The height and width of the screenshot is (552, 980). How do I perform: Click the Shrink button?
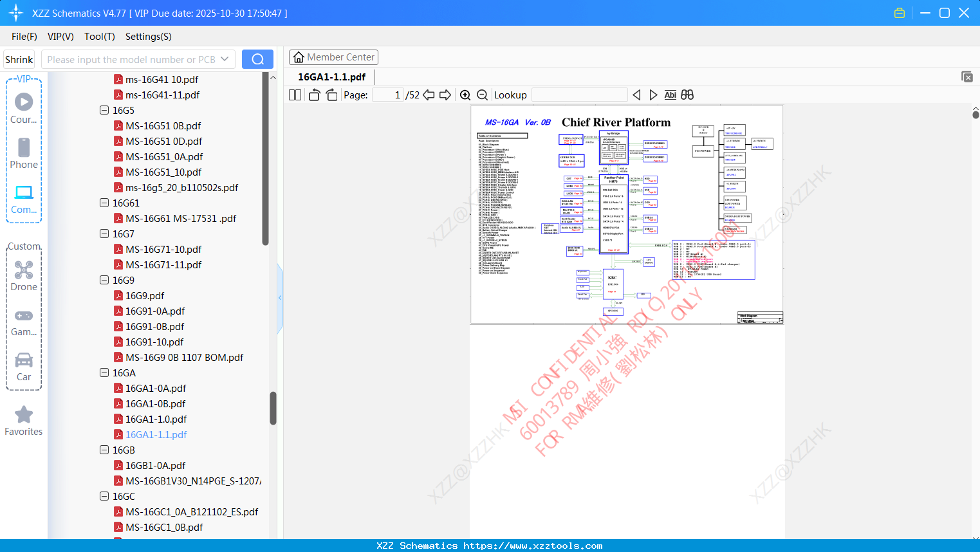click(x=19, y=59)
